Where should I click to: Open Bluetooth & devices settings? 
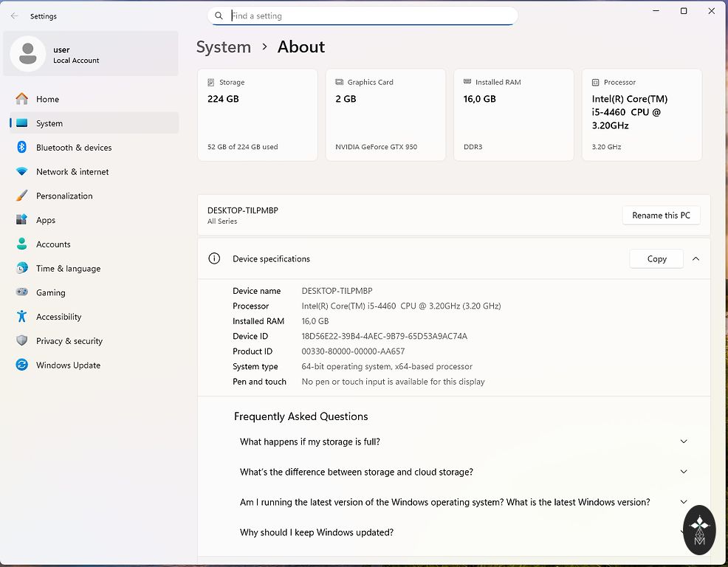pos(74,148)
